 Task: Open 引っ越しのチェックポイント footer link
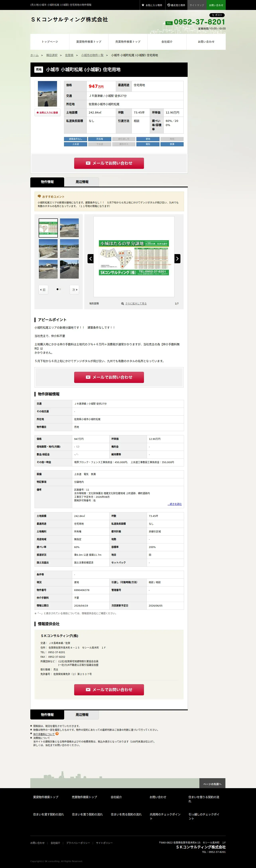pos(204,816)
